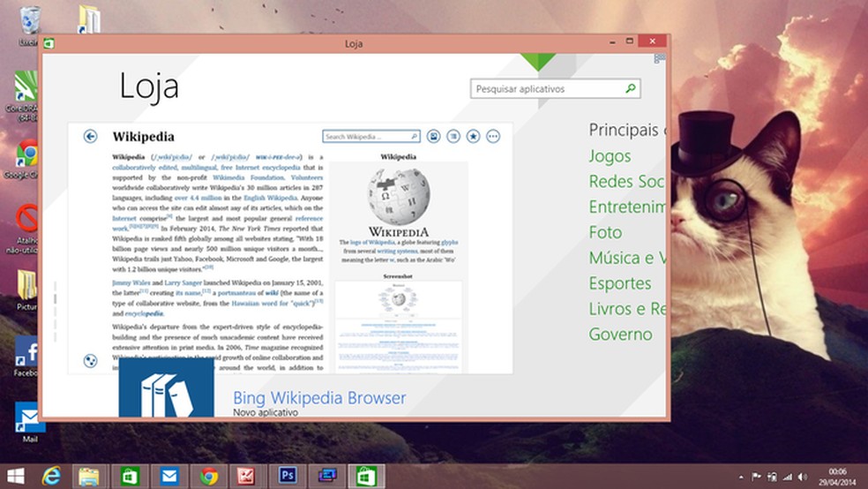Click the Wikipedia screenshot thumbnail
The image size is (868, 489).
click(x=398, y=326)
